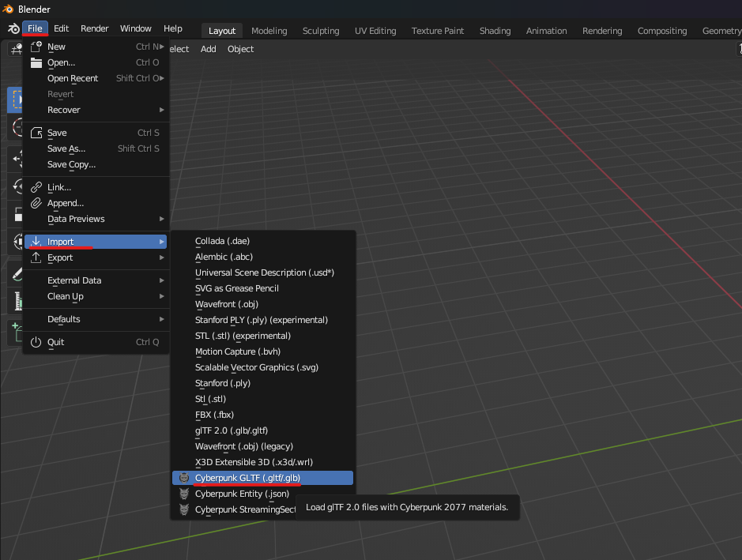Click the chain Link icon in File menu

(36, 187)
